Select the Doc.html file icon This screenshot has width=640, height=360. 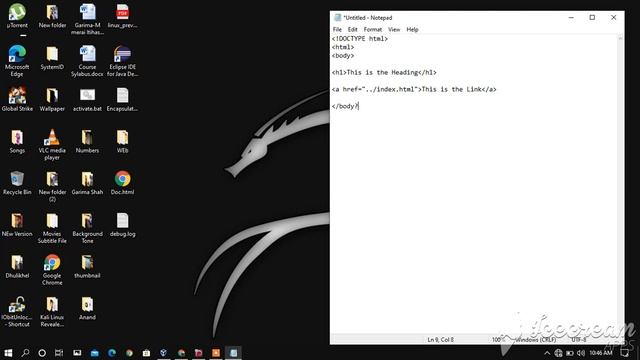(122, 183)
